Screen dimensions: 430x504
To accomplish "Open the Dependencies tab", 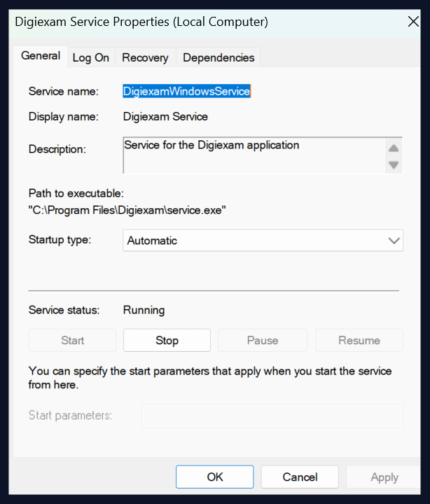I will pos(219,58).
